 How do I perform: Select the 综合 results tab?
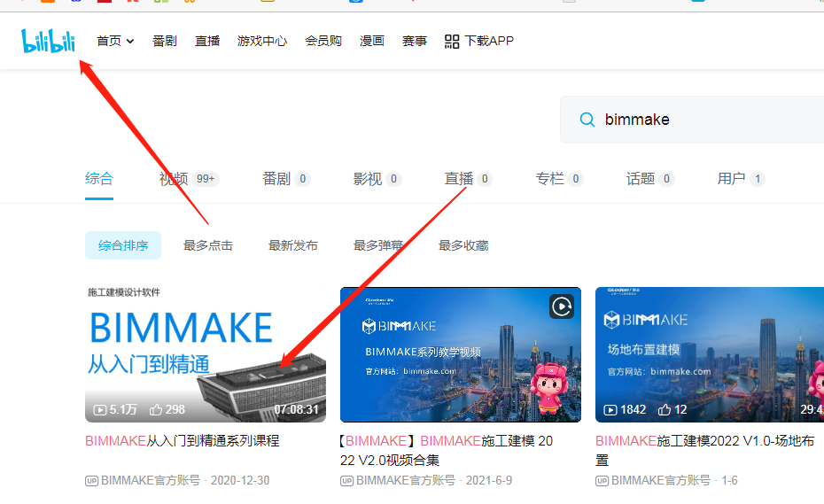pos(99,179)
